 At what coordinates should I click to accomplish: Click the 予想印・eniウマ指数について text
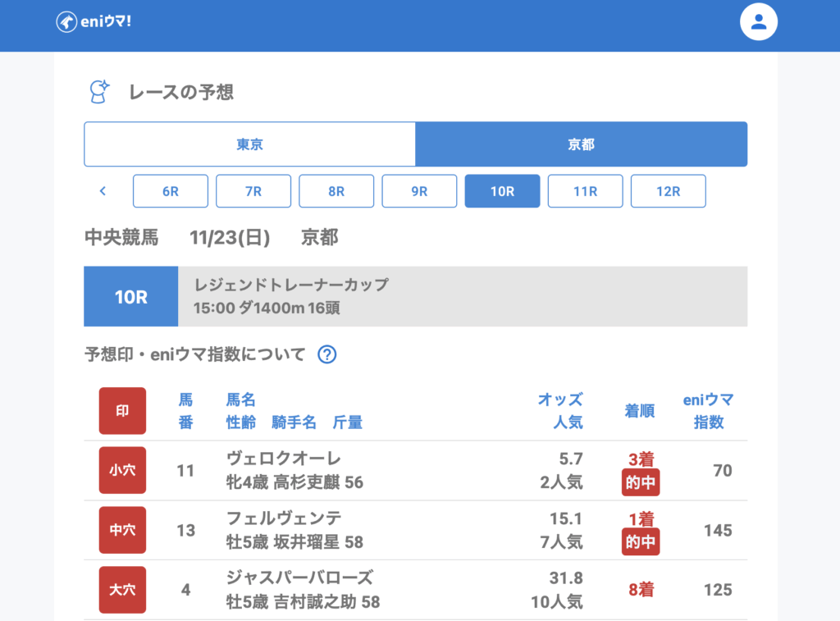195,354
